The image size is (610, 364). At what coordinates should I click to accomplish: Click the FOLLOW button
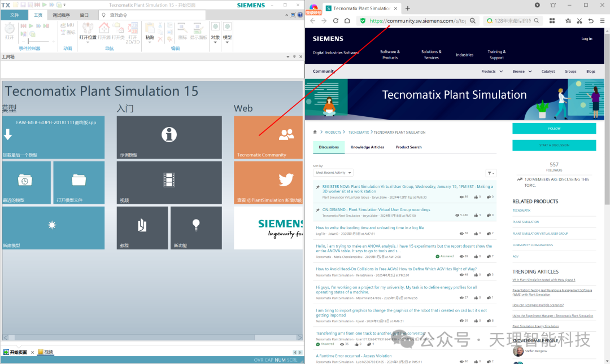pyautogui.click(x=554, y=128)
